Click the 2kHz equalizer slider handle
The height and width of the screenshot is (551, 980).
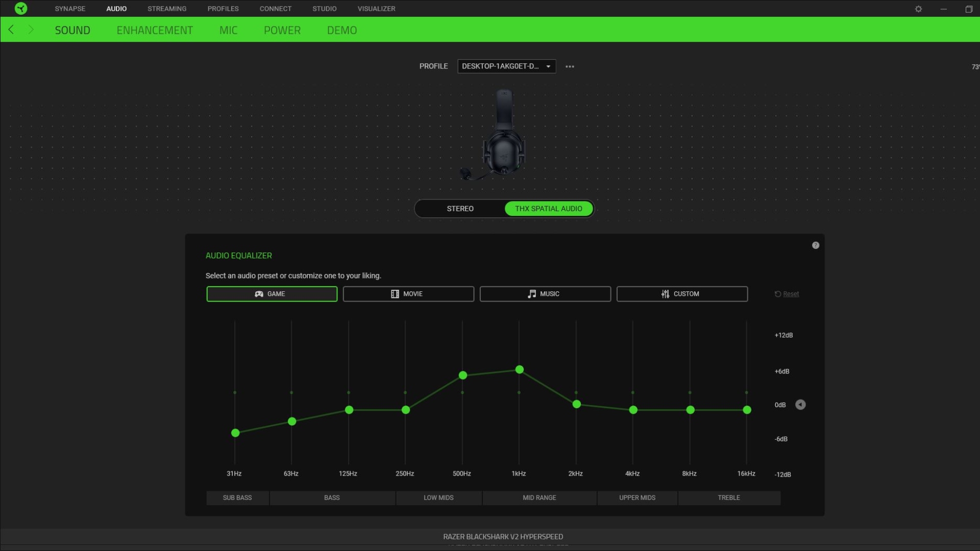[577, 404]
